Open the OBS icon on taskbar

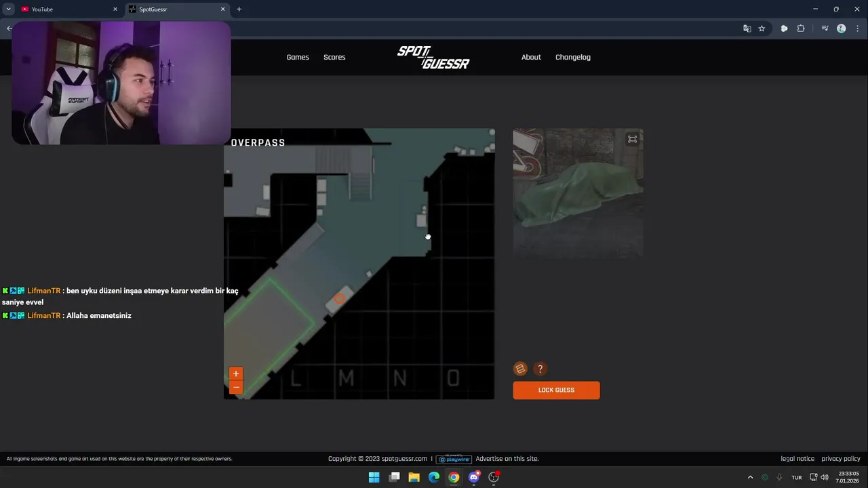(494, 477)
